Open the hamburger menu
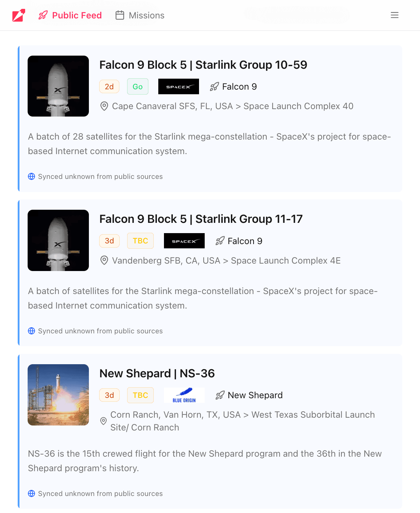Screen dimensions: 420x513 tap(395, 15)
